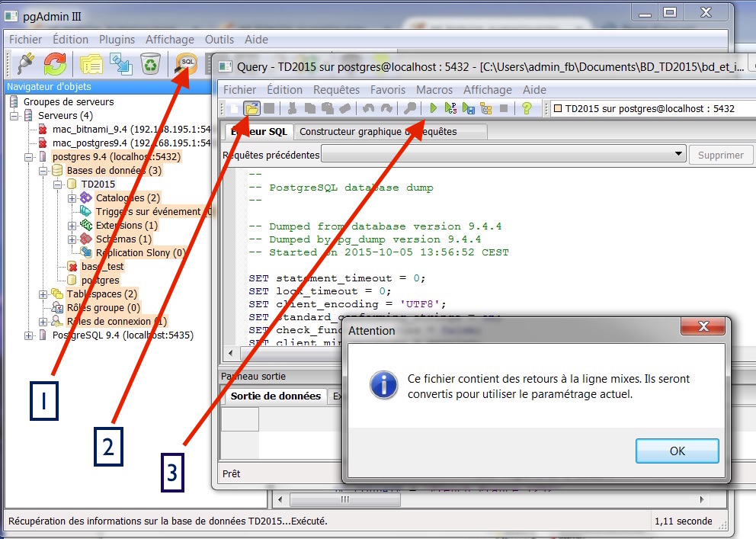Image resolution: width=756 pixels, height=539 pixels.
Task: Confirm the Attention dialog with OK
Action: (x=677, y=451)
